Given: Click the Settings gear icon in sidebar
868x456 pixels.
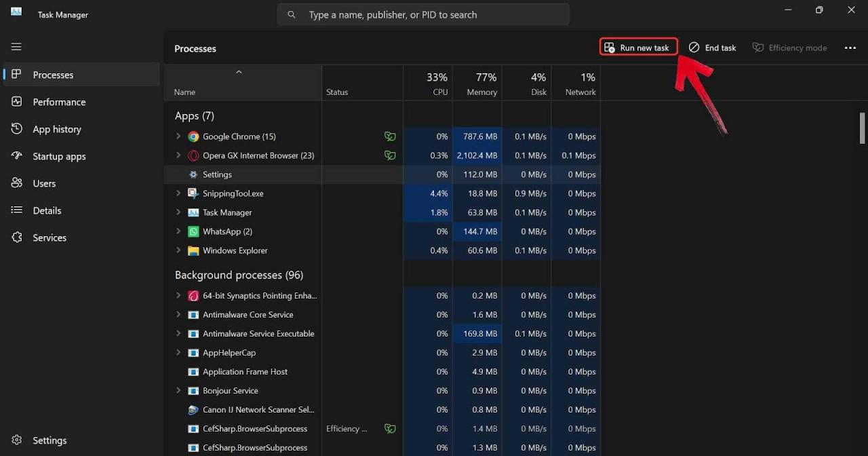Looking at the screenshot, I should 17,440.
